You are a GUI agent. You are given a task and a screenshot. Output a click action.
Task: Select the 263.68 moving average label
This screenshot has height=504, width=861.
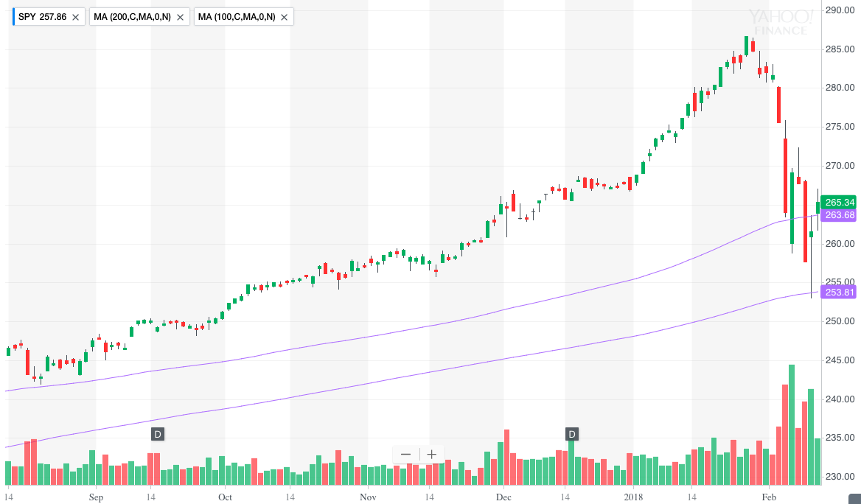[x=840, y=214]
